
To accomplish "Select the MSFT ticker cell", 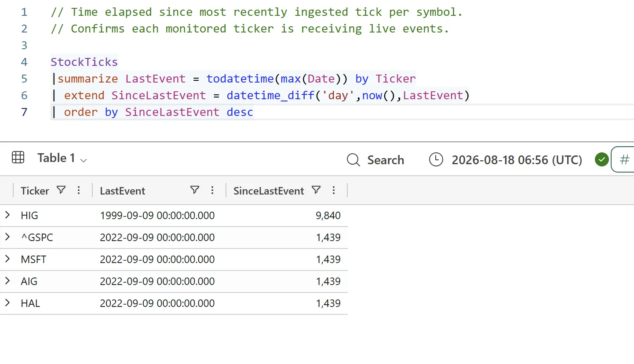I will click(33, 259).
